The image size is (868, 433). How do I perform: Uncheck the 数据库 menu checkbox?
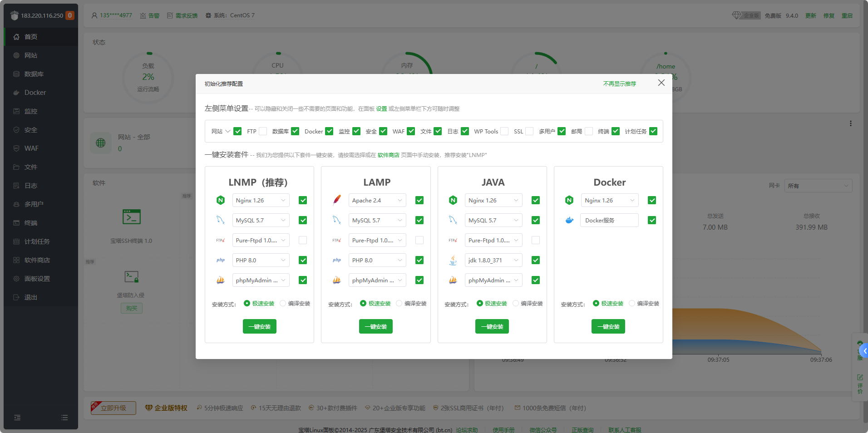(x=295, y=131)
